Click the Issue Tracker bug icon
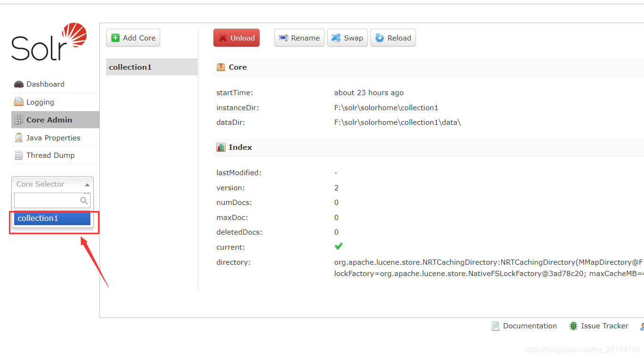The height and width of the screenshot is (358, 644). click(573, 326)
